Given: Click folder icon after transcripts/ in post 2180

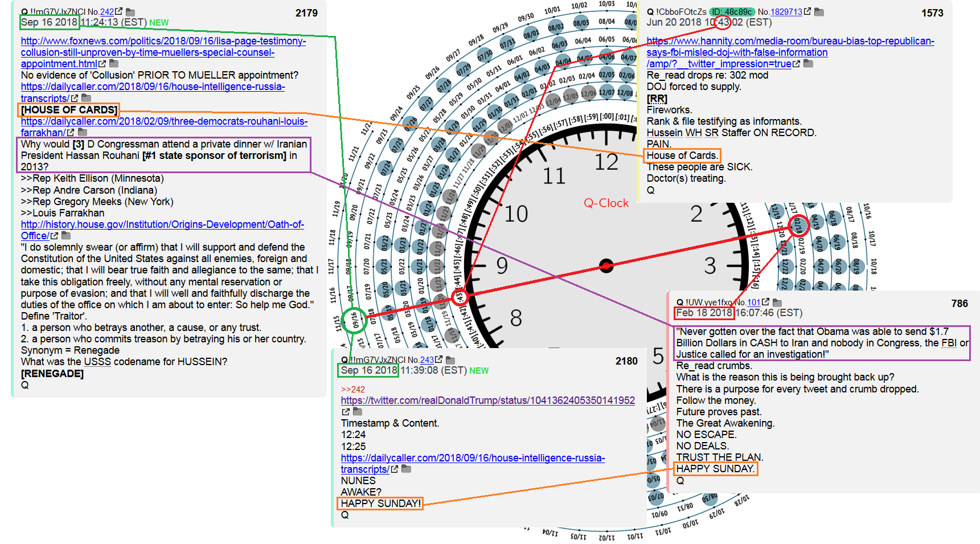Looking at the screenshot, I should (x=406, y=469).
